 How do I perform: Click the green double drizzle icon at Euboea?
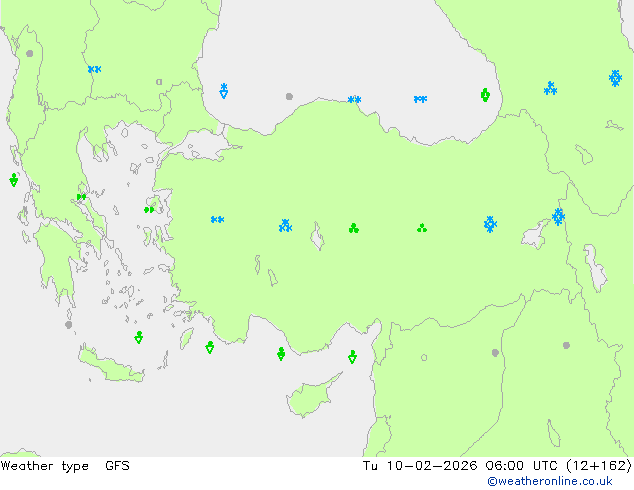coord(81,197)
